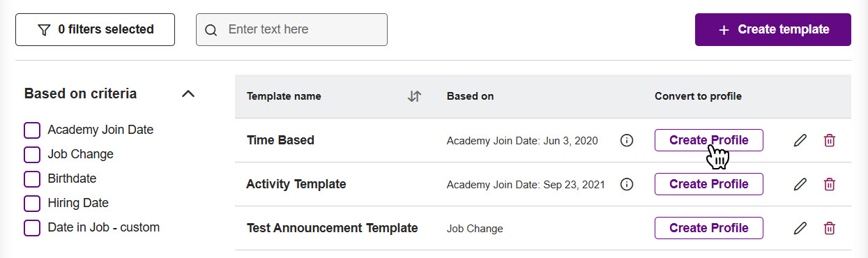Enable the Birthdate criteria checkbox

point(32,179)
